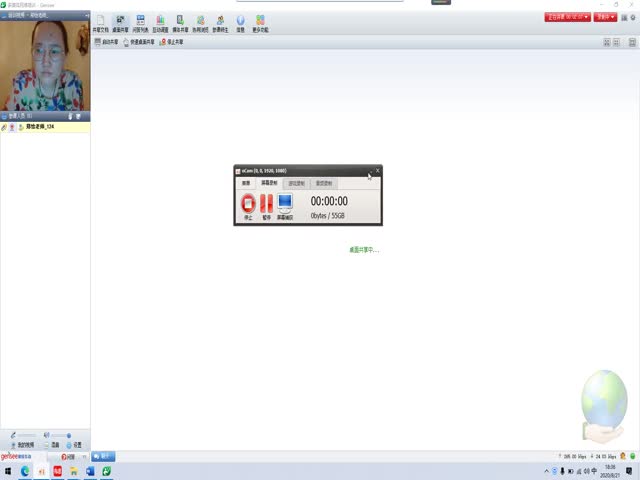This screenshot has width=640, height=480.
Task: Switch to the oCam Game Recording (游戏录制) tab
Action: [x=297, y=184]
